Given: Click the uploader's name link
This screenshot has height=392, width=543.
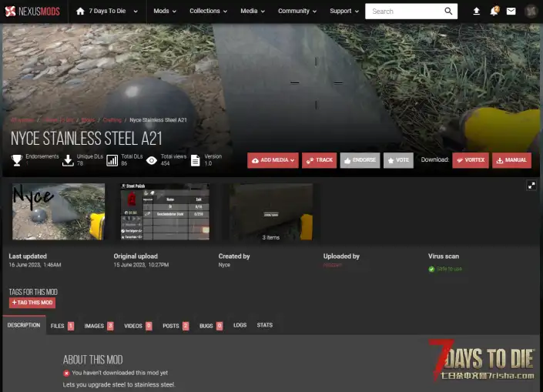Looking at the screenshot, I should click(333, 265).
